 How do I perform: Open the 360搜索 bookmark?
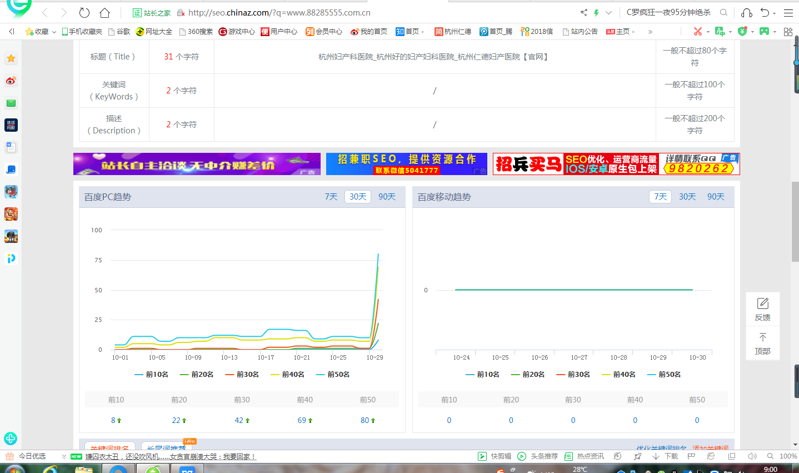pos(196,32)
